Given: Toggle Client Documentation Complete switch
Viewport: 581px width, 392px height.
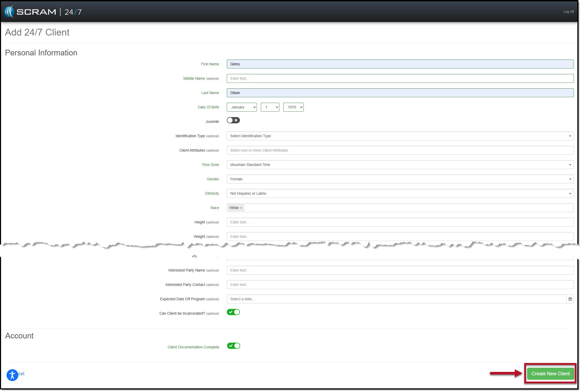Looking at the screenshot, I should pyautogui.click(x=233, y=346).
